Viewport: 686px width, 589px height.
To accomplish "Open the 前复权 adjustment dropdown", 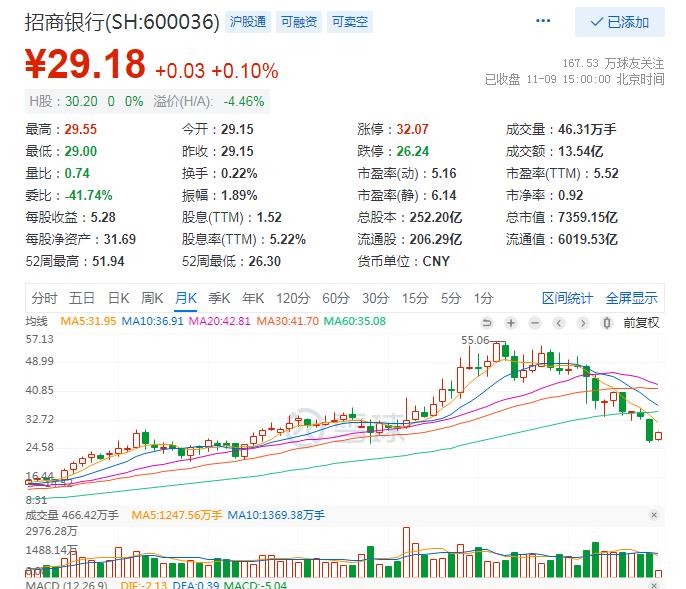I will pos(641,323).
